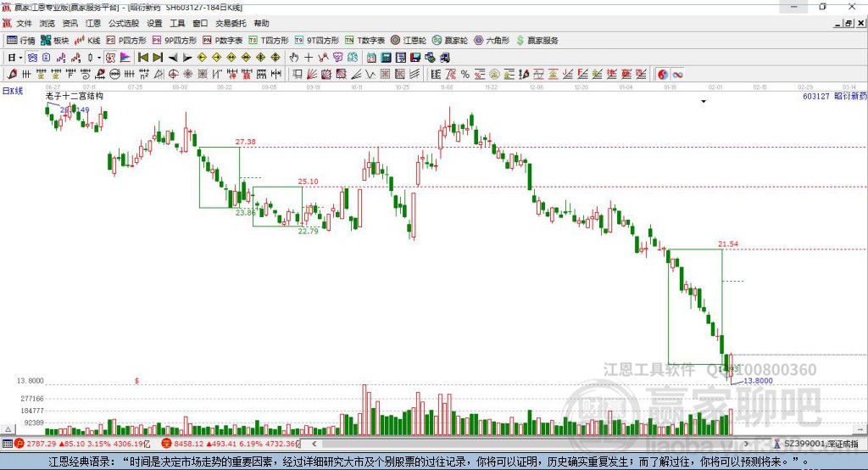Click the 板块 toolbar button
Image resolution: width=868 pixels, height=470 pixels.
55,41
